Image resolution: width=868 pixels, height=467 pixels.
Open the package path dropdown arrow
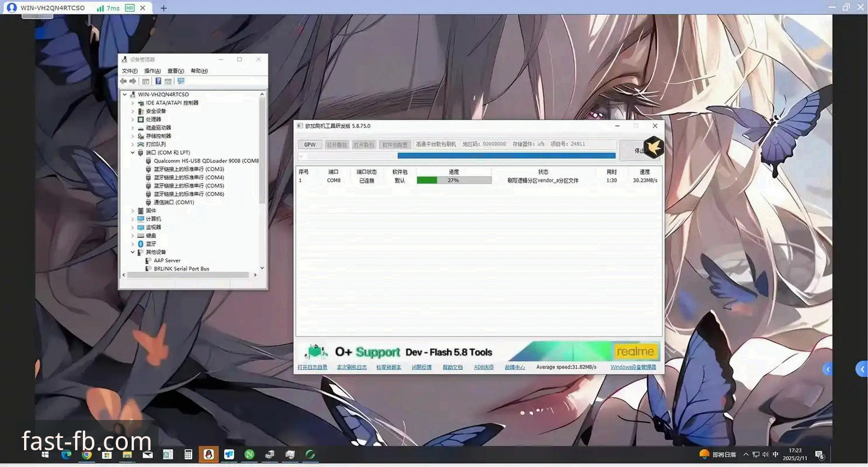tap(301, 156)
